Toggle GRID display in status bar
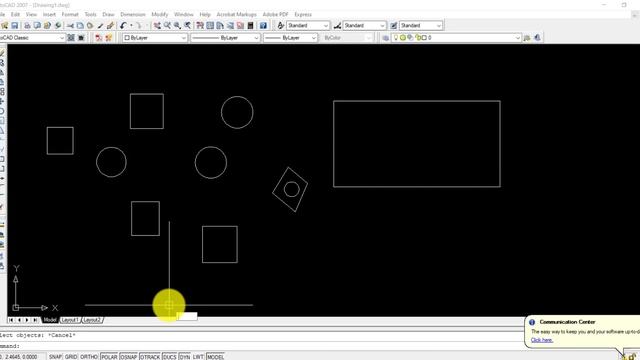The height and width of the screenshot is (360, 640). tap(71, 357)
